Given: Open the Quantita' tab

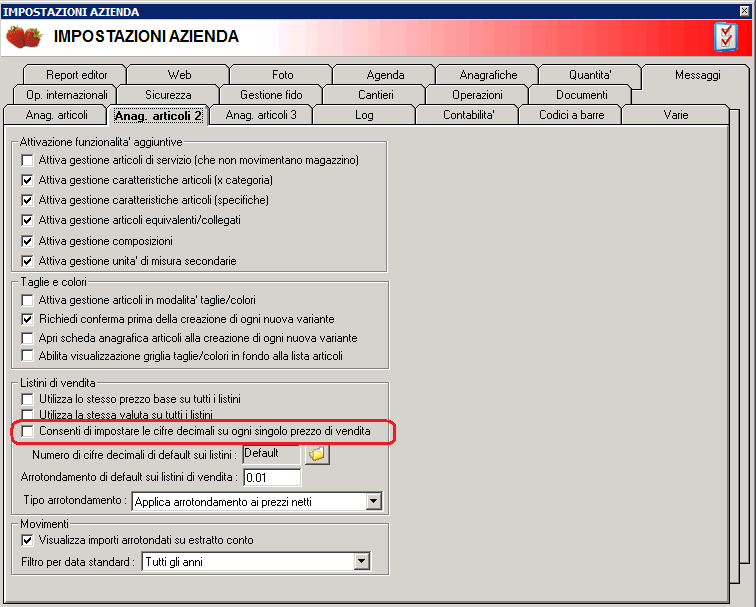Looking at the screenshot, I should [x=590, y=75].
